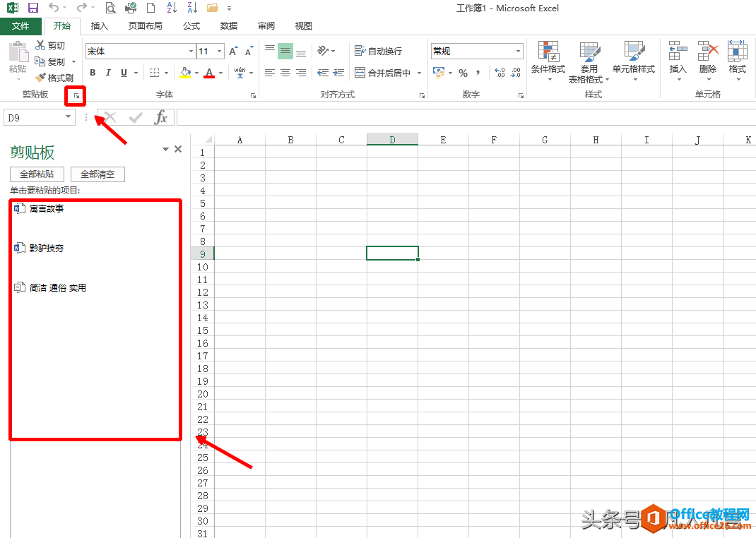Click the Insert Function fx icon
This screenshot has width=756, height=538.
tap(160, 117)
